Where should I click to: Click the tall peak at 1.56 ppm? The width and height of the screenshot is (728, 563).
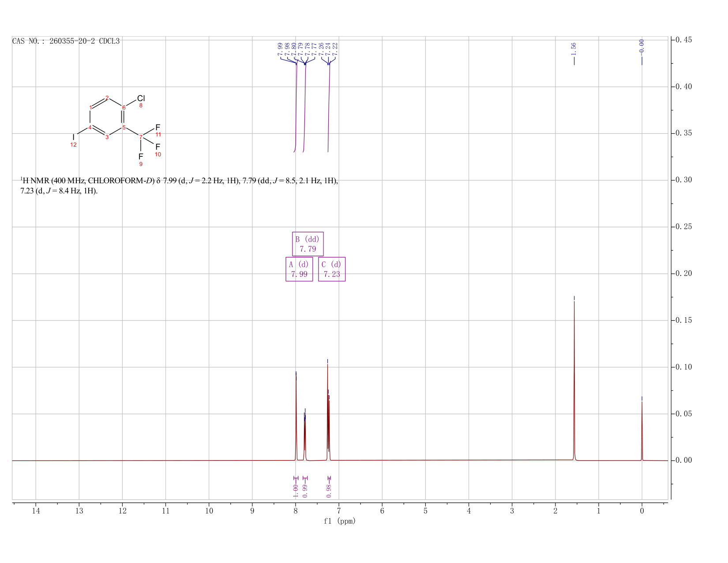point(574,380)
